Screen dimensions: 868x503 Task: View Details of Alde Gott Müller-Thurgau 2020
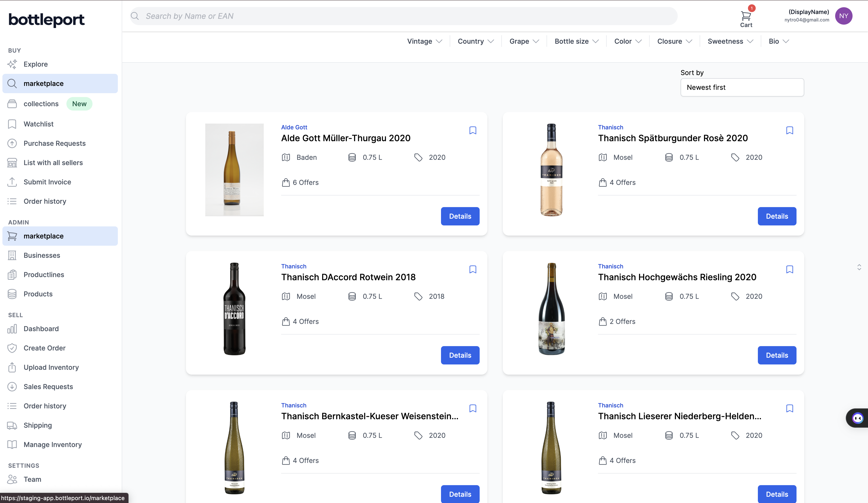point(460,216)
